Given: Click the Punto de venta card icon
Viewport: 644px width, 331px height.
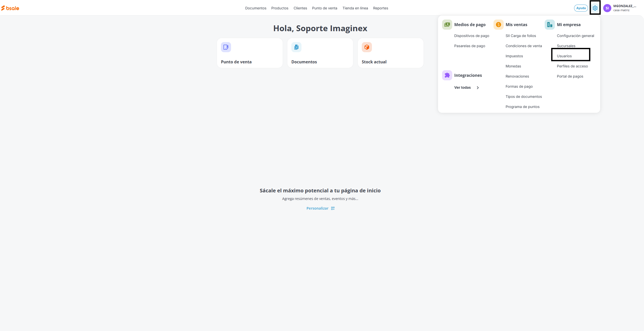Looking at the screenshot, I should 226,47.
